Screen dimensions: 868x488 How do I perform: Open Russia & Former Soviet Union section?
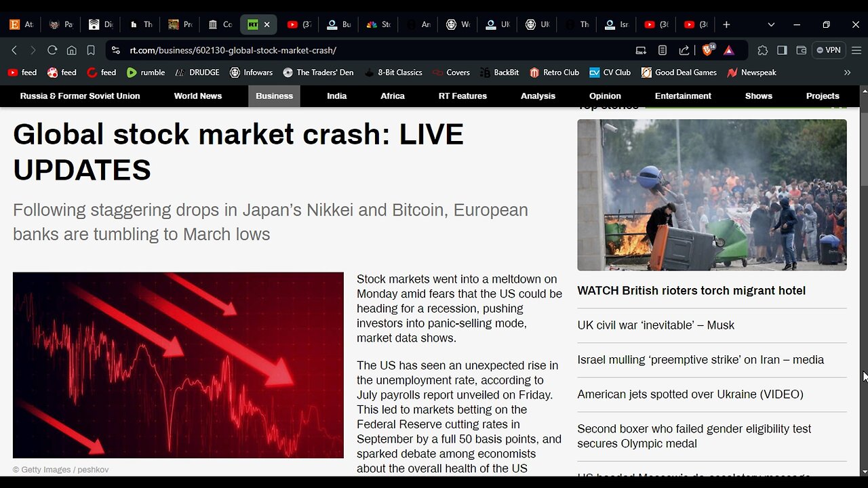tap(80, 96)
